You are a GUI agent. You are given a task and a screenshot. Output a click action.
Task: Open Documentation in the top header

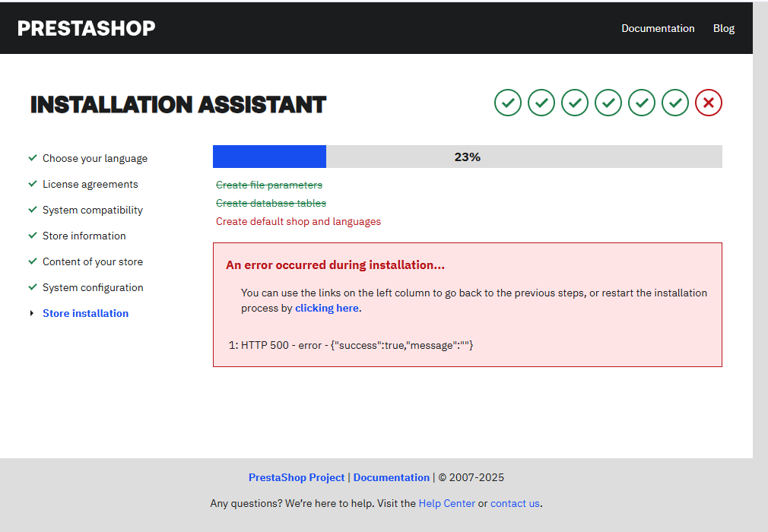coord(658,28)
